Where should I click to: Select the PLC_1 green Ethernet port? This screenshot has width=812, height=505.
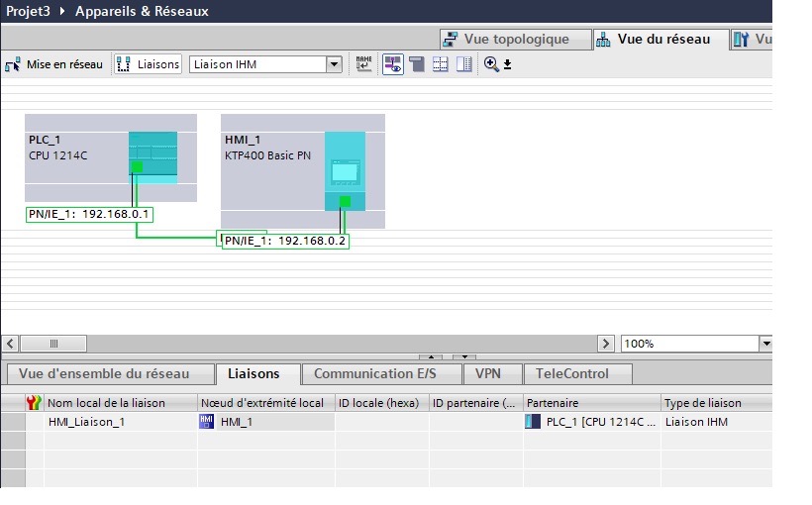(137, 167)
